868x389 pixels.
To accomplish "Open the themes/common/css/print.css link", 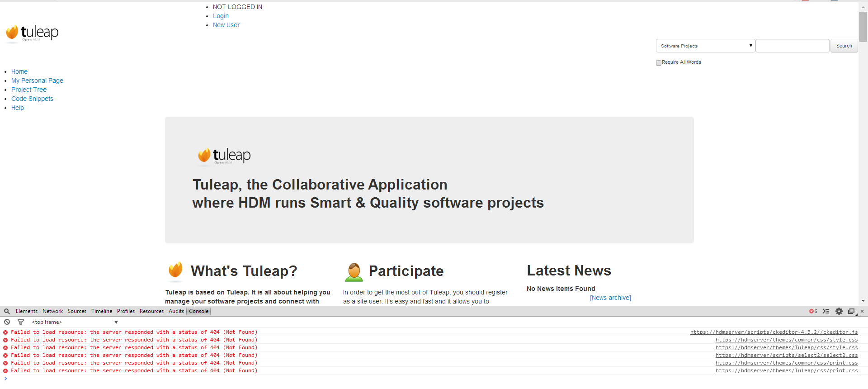I will 787,363.
